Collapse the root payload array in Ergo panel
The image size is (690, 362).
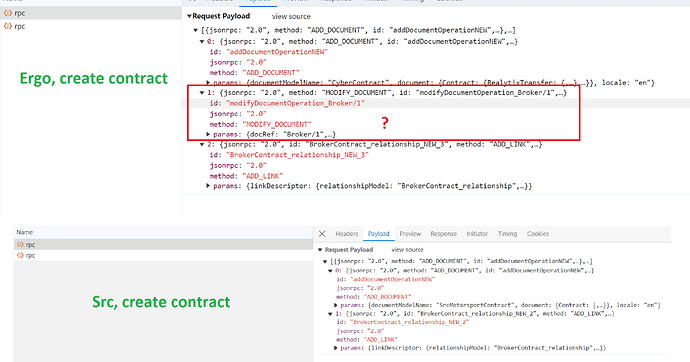(195, 30)
